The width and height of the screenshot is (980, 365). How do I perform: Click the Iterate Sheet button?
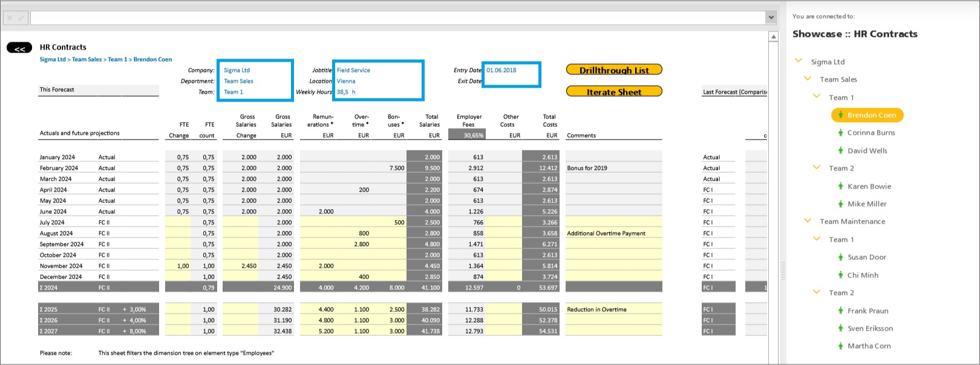click(x=614, y=91)
